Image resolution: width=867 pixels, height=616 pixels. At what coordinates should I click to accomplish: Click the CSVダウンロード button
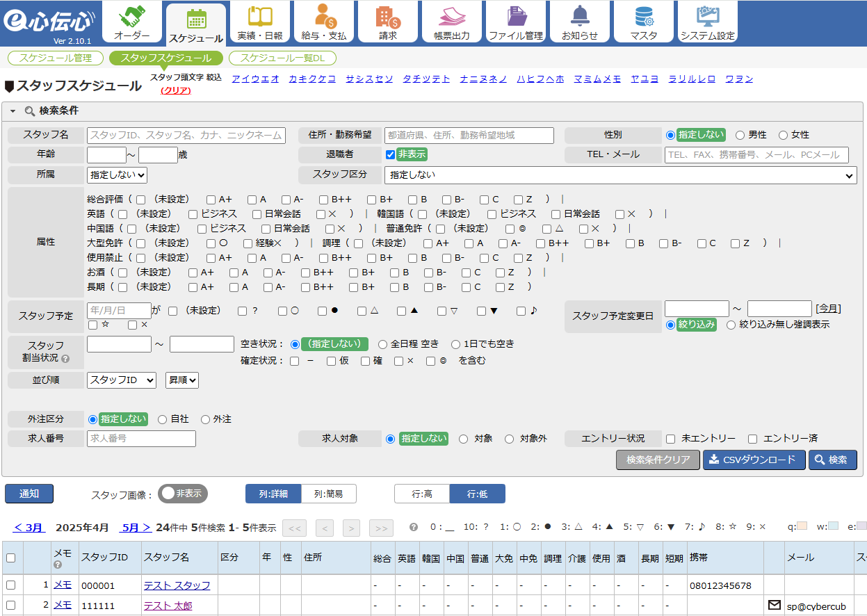(x=754, y=460)
